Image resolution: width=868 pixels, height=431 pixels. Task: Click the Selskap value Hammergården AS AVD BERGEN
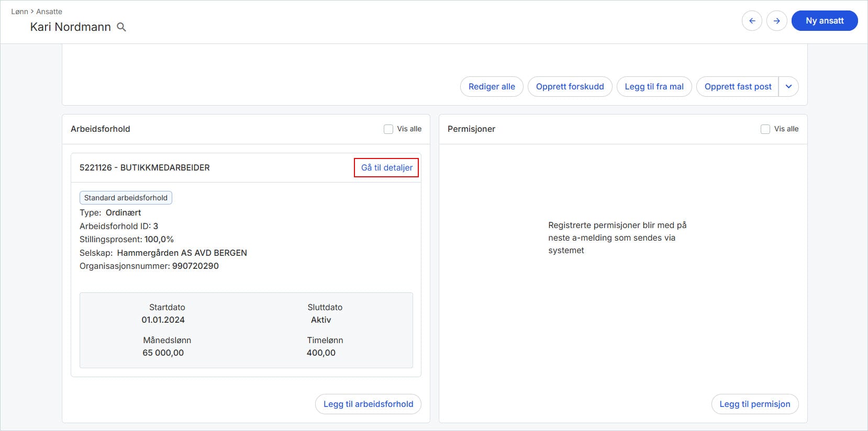click(x=182, y=253)
